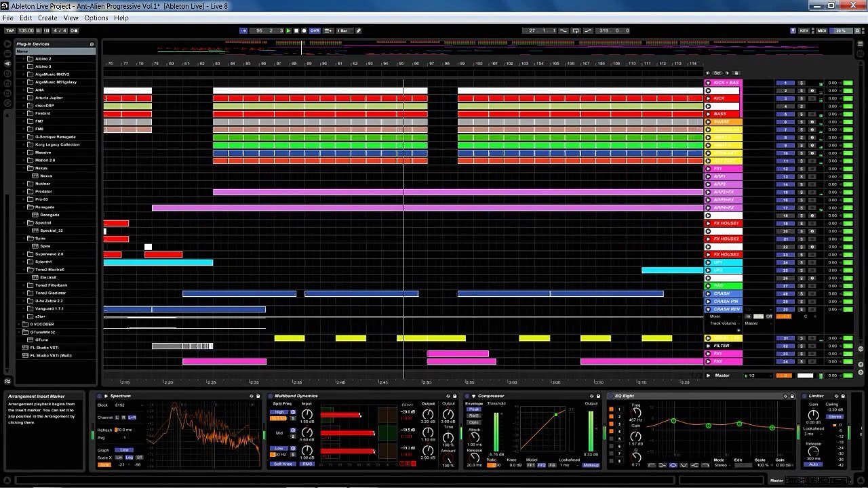Click Punch-Out switch in control bar
This screenshot has width=868, height=488.
pos(587,30)
